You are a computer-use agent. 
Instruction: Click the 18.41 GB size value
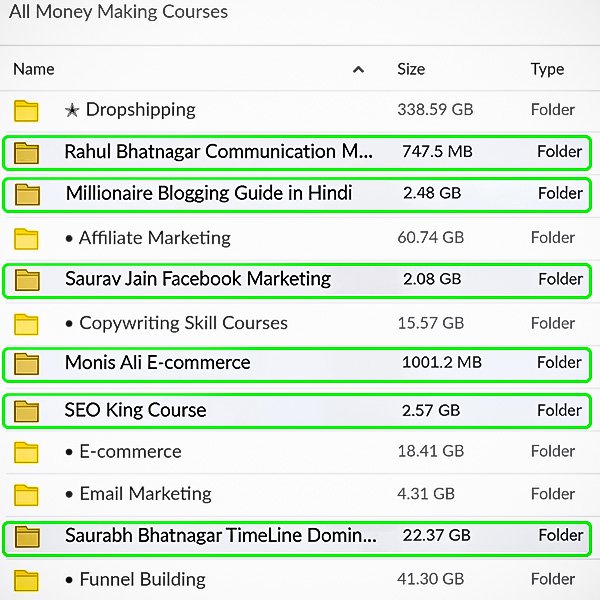coord(430,451)
